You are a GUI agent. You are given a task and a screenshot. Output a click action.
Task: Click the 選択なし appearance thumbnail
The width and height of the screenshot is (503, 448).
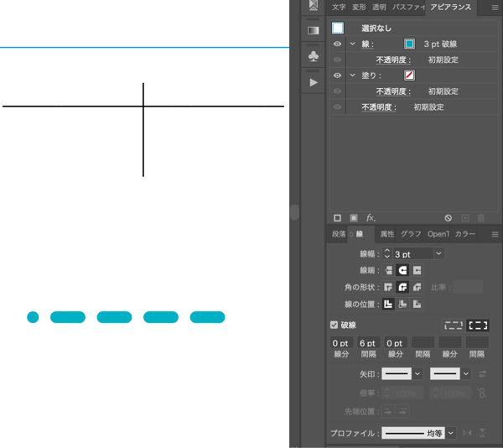(x=338, y=28)
